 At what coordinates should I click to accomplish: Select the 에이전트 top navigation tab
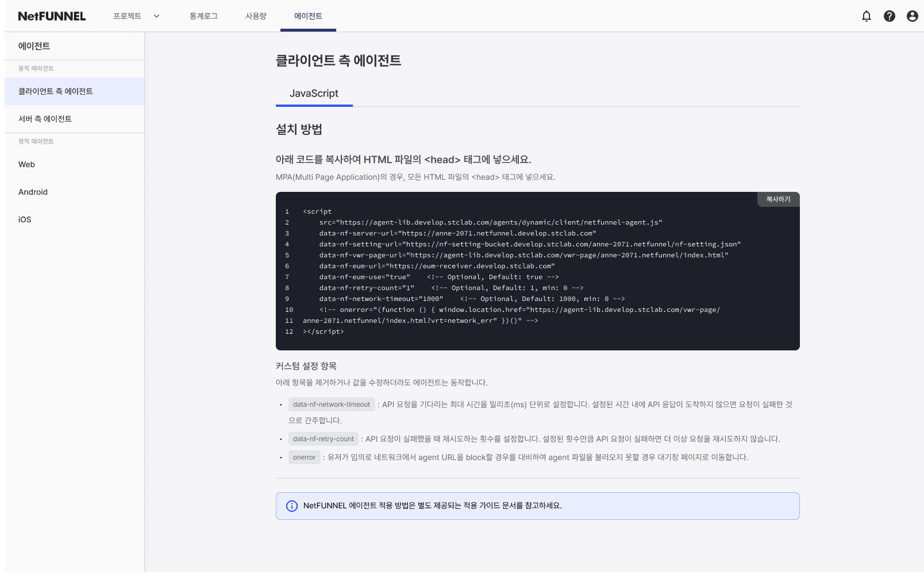(x=308, y=16)
